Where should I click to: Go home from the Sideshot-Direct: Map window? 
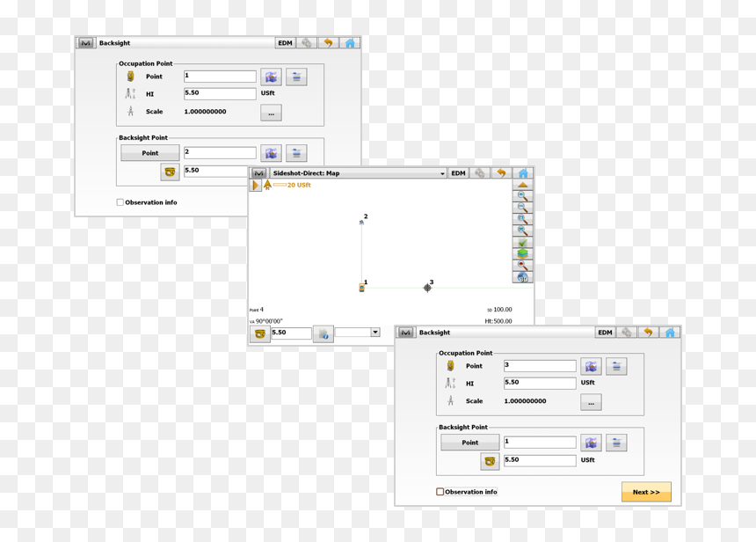(523, 172)
